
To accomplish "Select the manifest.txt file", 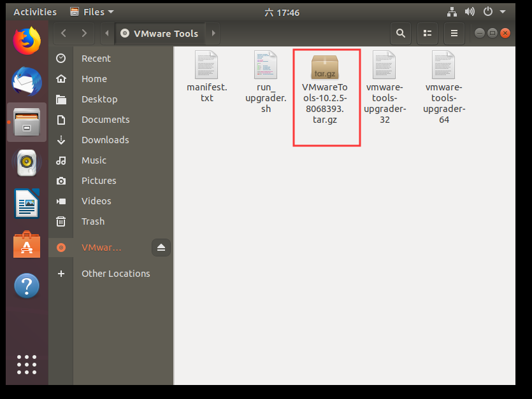I will 206,76.
